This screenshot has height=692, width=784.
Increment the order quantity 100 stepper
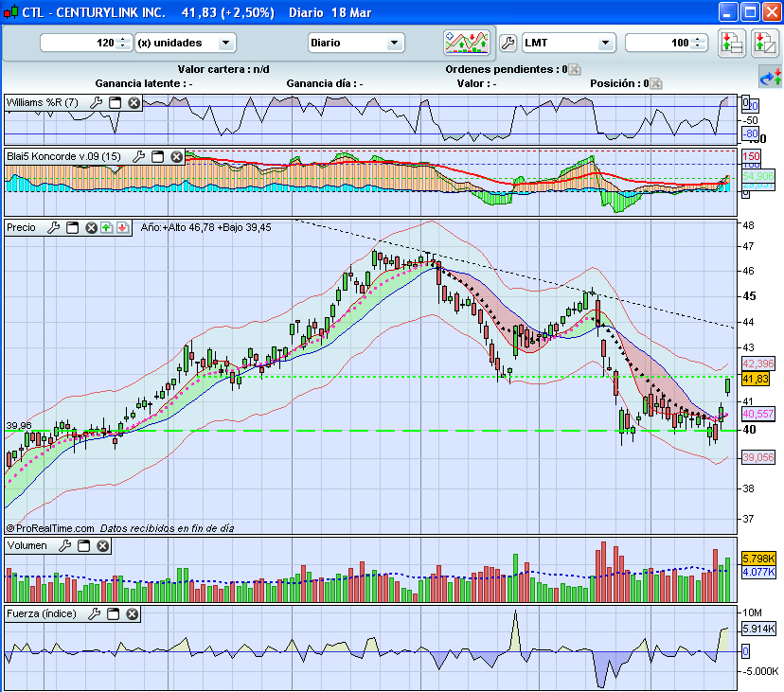tap(697, 38)
